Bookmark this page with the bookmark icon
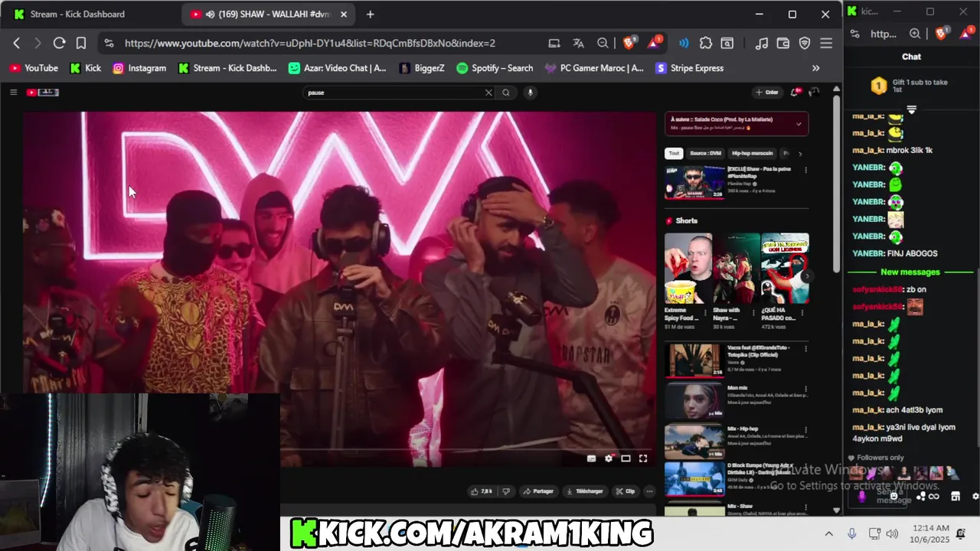Image resolution: width=980 pixels, height=551 pixels. (81, 43)
